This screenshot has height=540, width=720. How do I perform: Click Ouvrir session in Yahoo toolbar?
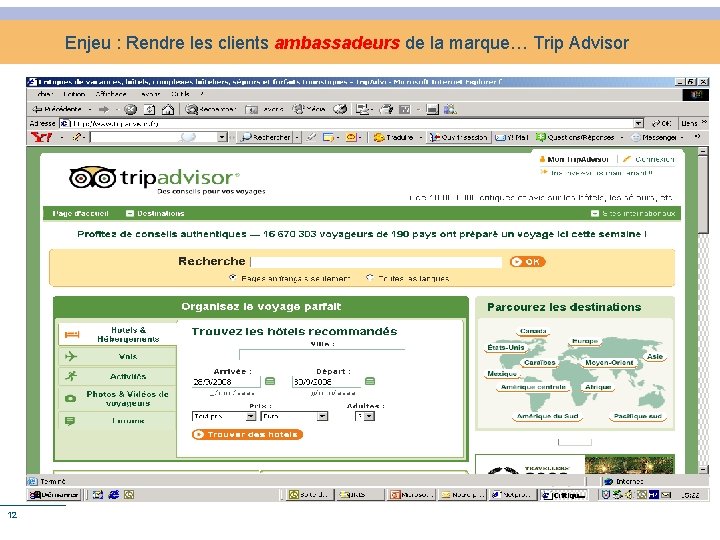(458, 137)
